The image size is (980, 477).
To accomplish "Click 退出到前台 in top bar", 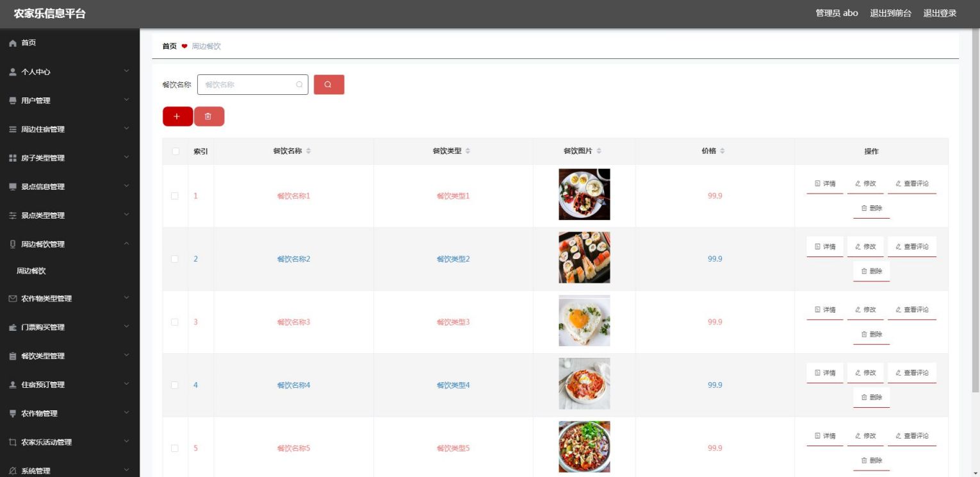I will (890, 13).
